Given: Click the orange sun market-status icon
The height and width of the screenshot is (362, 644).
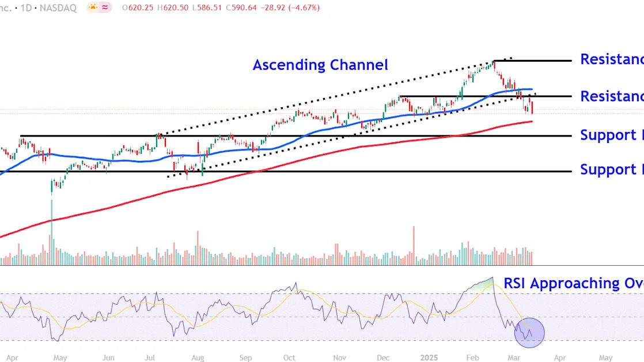Looking at the screenshot, I should tap(93, 7).
